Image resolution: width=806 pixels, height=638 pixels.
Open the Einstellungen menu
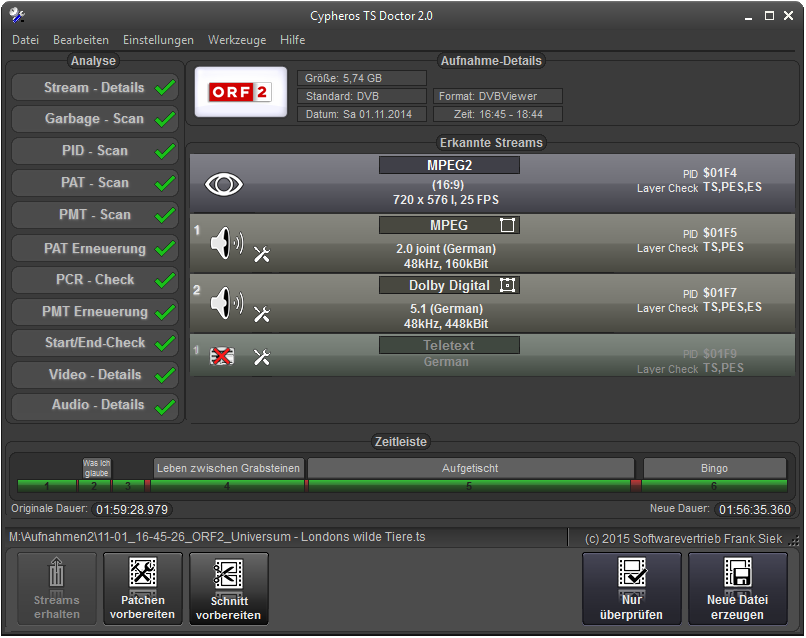[x=158, y=40]
